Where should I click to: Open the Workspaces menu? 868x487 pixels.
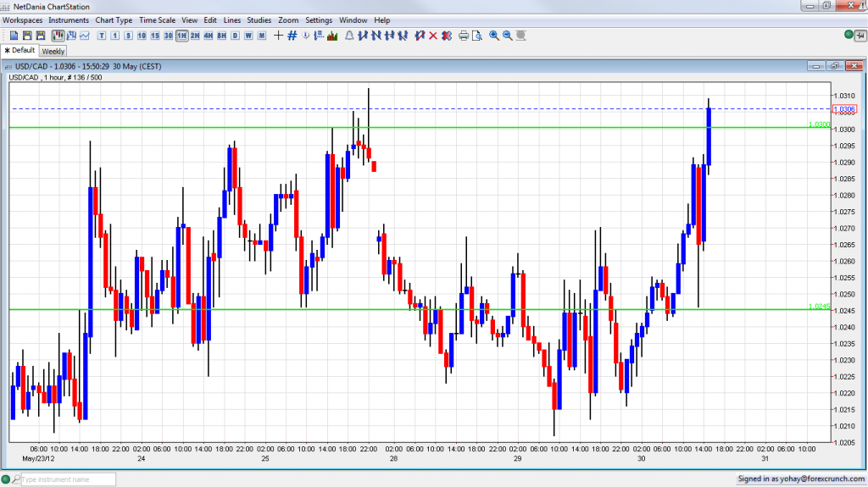[23, 20]
